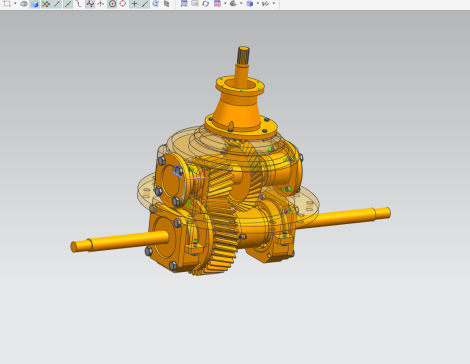Toggle the zigzag spline Pole snap icon
Image resolution: width=470 pixels, height=364 pixels.
pos(90,4)
